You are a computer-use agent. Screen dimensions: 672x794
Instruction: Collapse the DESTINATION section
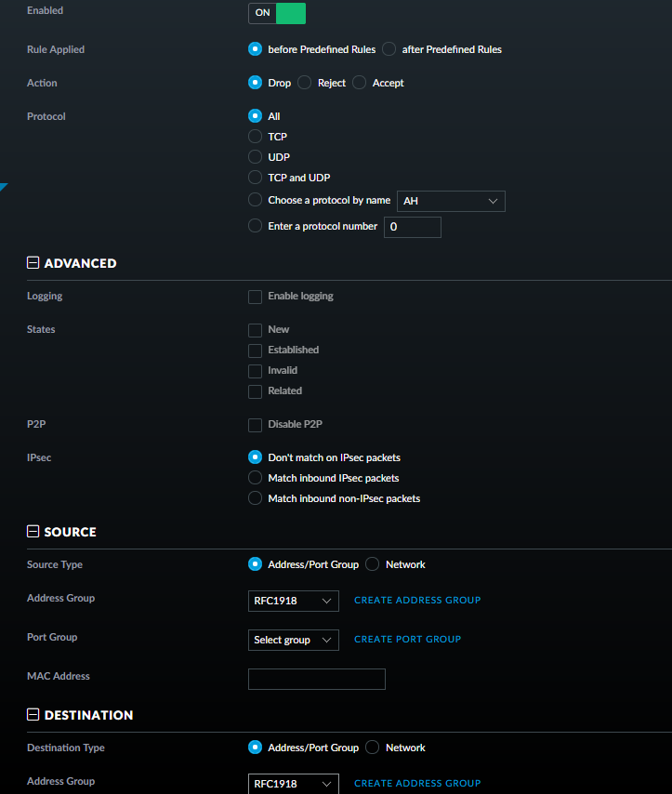point(33,714)
